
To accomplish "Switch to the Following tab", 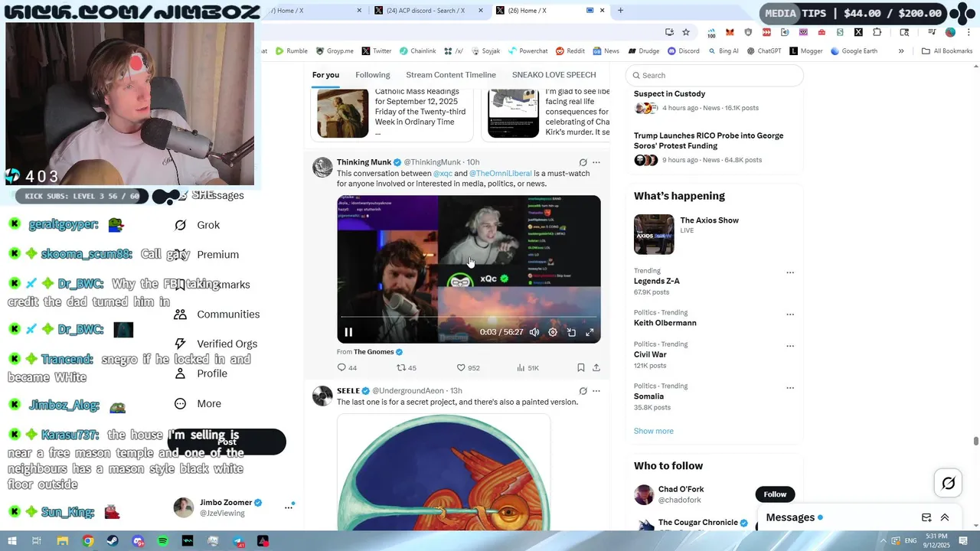I will click(373, 75).
